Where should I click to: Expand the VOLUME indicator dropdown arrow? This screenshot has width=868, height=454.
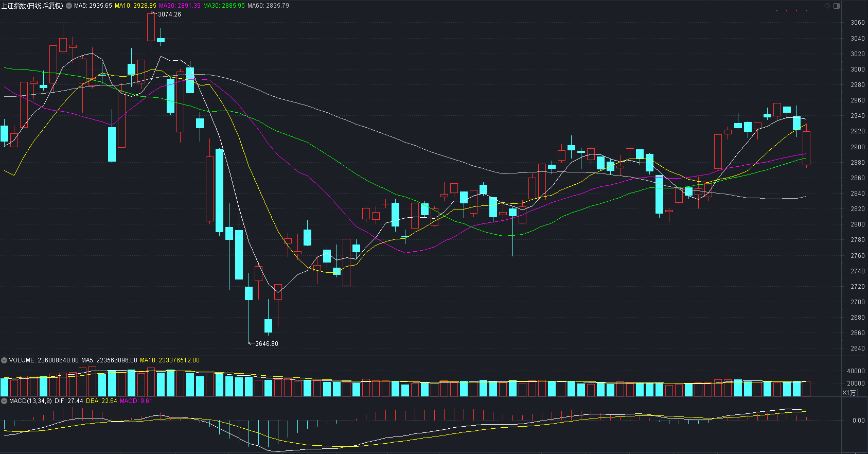point(4,360)
